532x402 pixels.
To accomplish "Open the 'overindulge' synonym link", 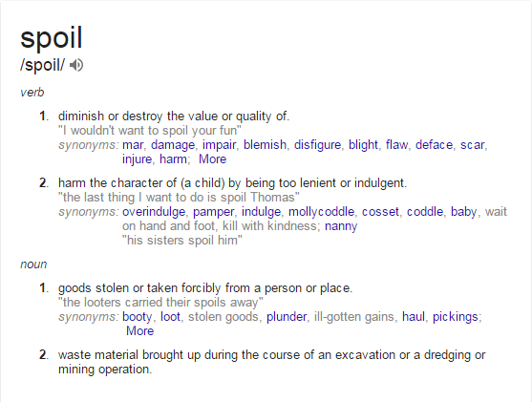I will 154,212.
